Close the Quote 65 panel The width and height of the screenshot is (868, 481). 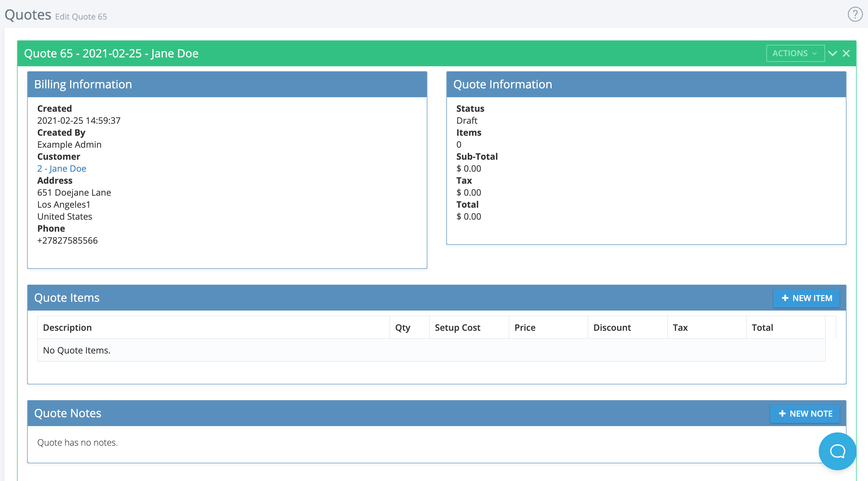coord(847,53)
